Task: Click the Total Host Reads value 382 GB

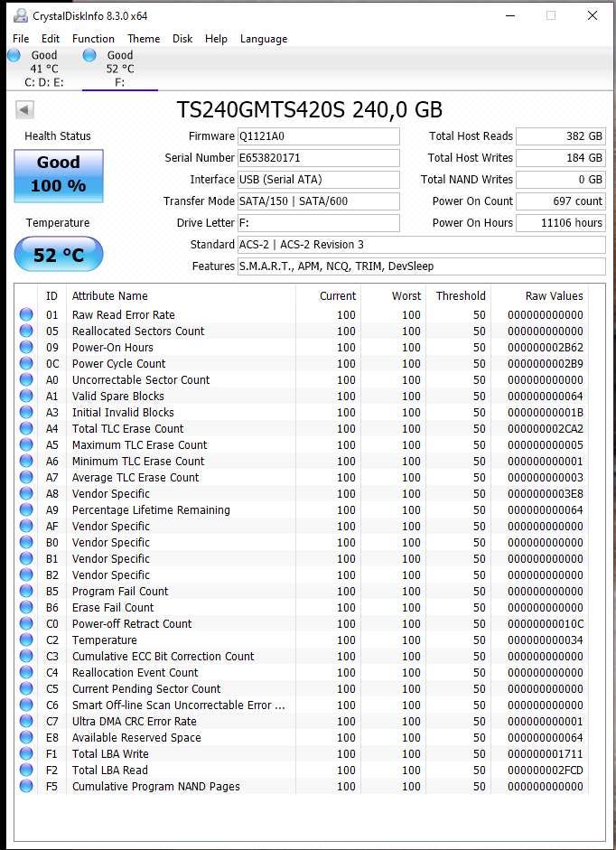Action: click(561, 136)
